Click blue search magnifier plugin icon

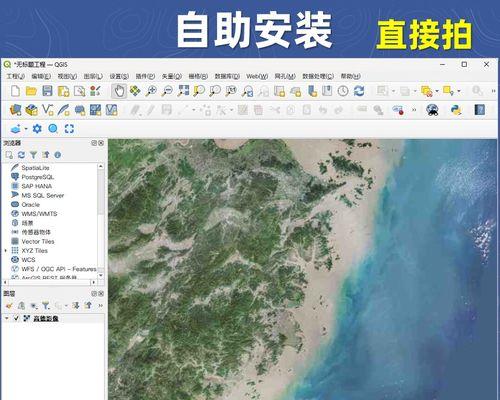point(53,129)
